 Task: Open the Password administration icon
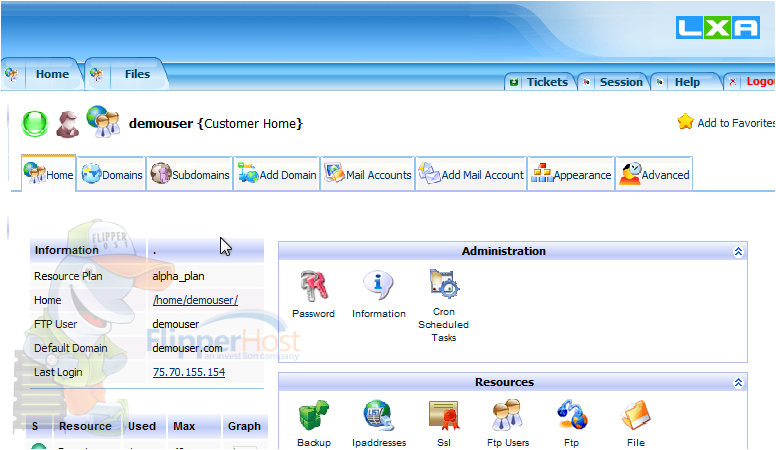[x=314, y=286]
